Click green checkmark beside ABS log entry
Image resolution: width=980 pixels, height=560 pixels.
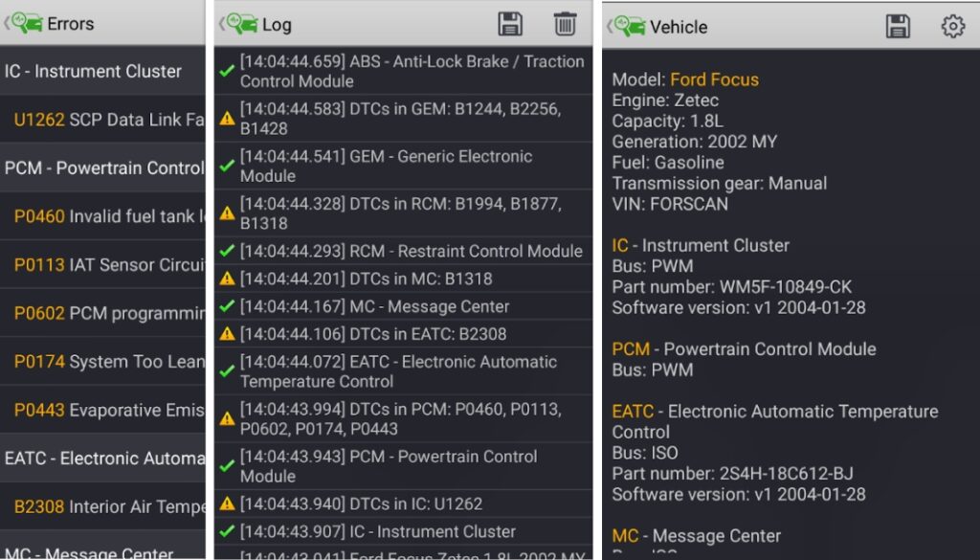[227, 71]
